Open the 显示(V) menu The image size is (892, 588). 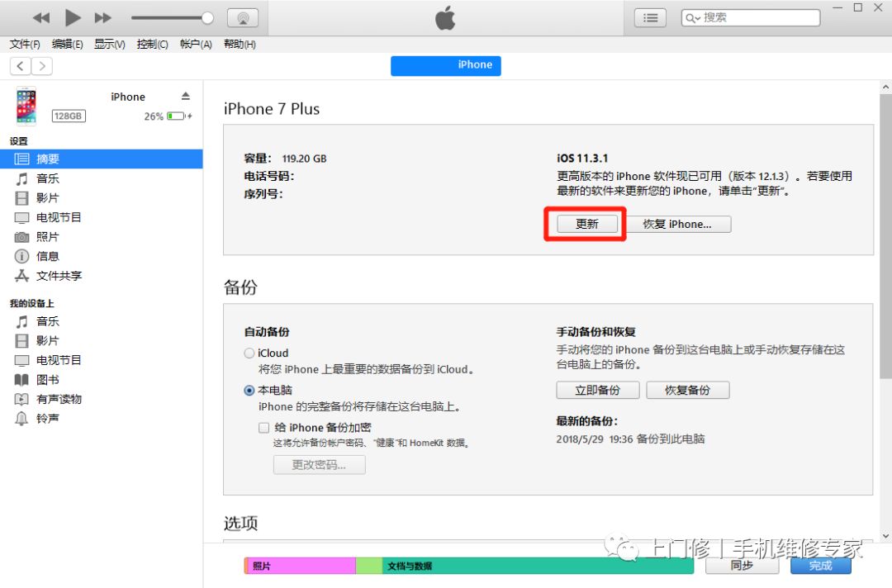tap(110, 45)
